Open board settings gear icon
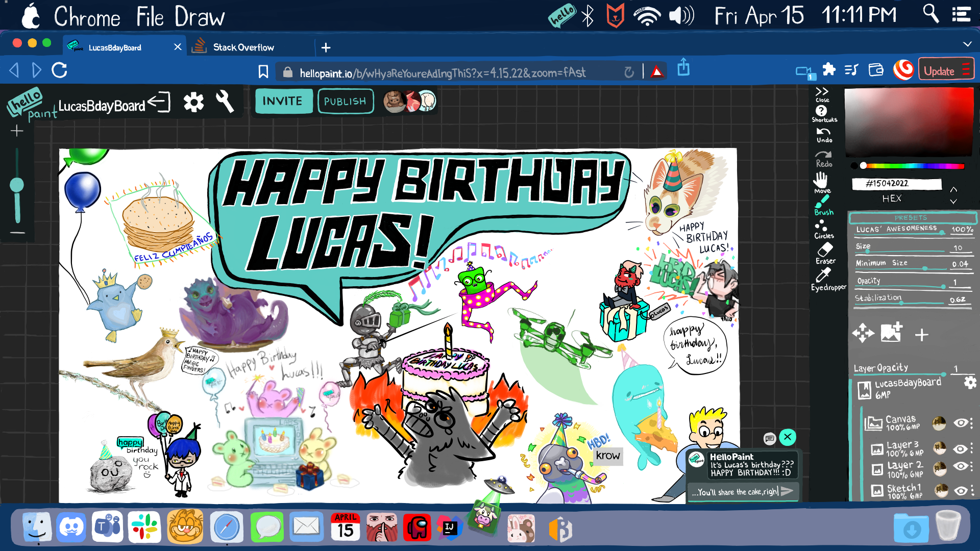 [x=193, y=103]
